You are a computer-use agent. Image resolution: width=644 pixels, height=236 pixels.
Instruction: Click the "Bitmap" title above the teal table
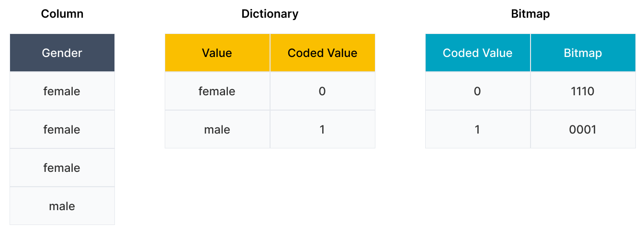tap(530, 14)
